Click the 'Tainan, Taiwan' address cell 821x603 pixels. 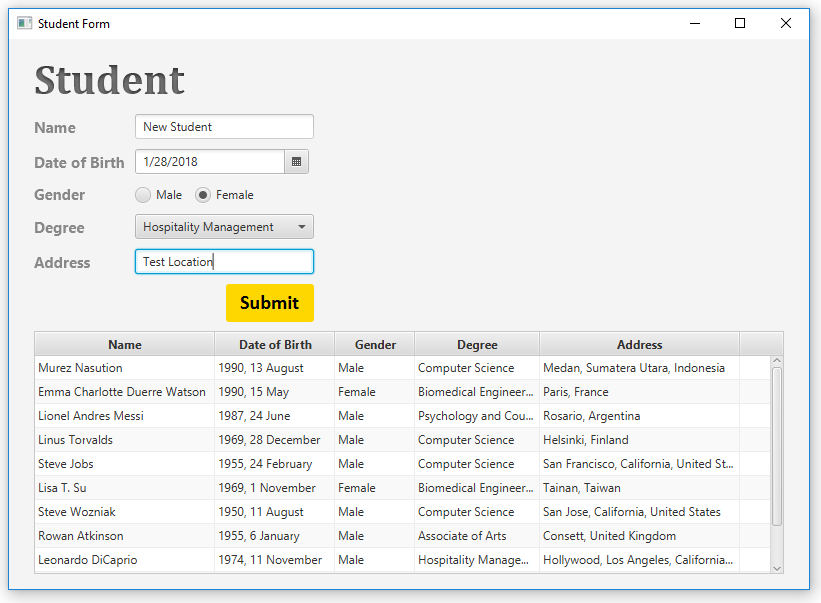639,488
